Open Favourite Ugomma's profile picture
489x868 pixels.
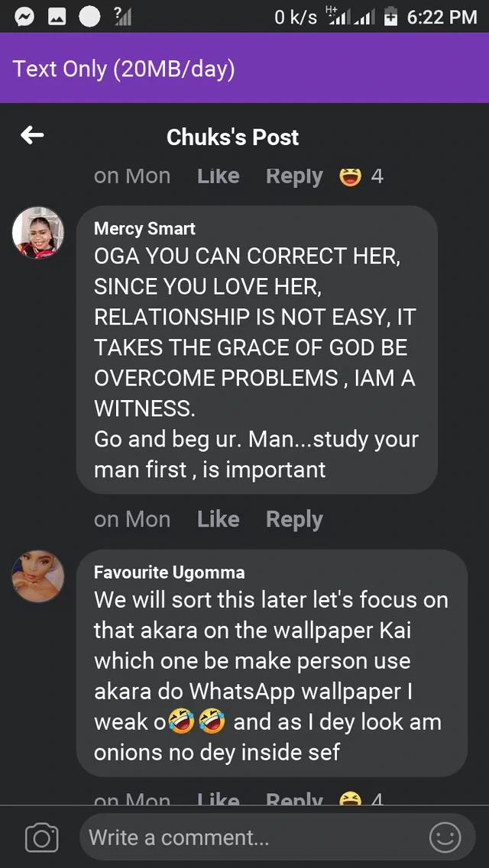[x=37, y=576]
